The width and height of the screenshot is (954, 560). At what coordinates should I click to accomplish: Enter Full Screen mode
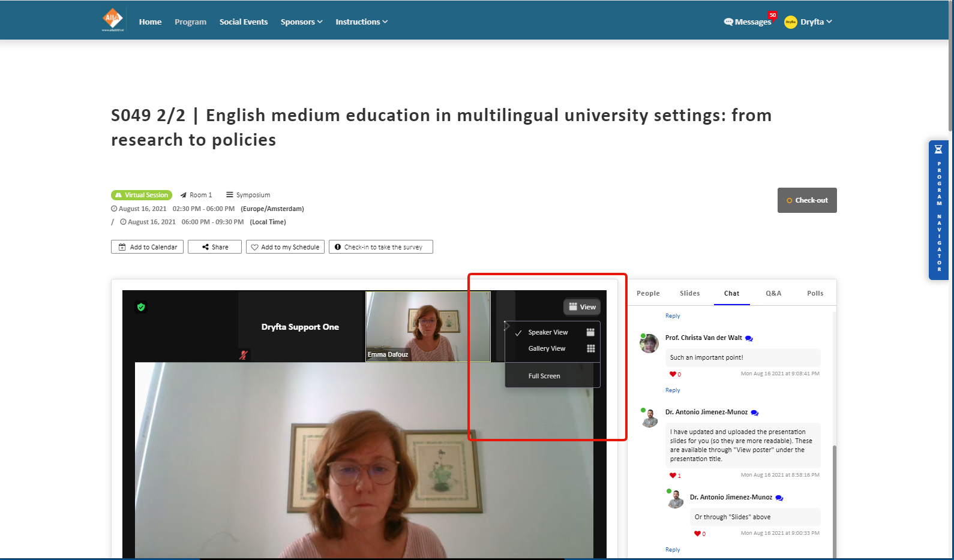tap(544, 376)
